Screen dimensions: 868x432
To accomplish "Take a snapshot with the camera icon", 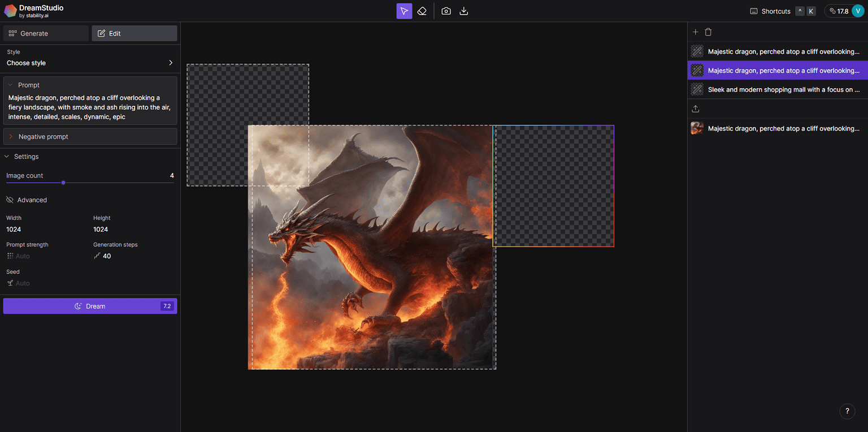I will click(446, 11).
